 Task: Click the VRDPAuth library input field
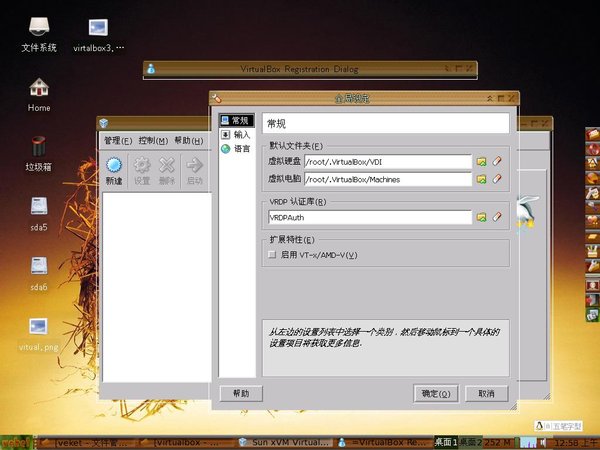[370, 217]
